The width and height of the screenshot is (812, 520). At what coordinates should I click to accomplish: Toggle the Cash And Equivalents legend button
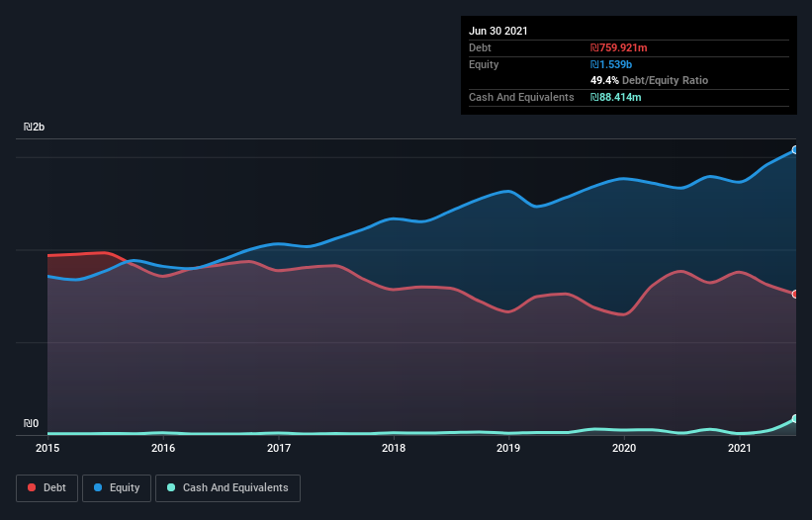tap(227, 488)
